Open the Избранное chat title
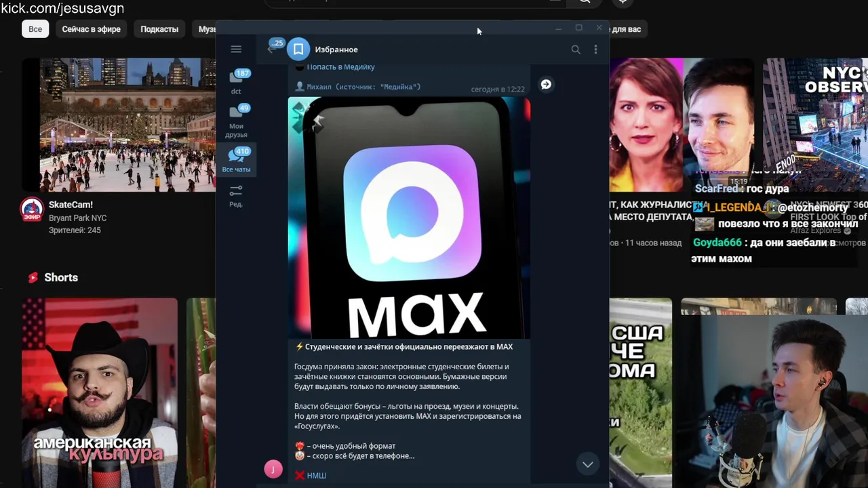The height and width of the screenshot is (488, 868). [x=336, y=49]
